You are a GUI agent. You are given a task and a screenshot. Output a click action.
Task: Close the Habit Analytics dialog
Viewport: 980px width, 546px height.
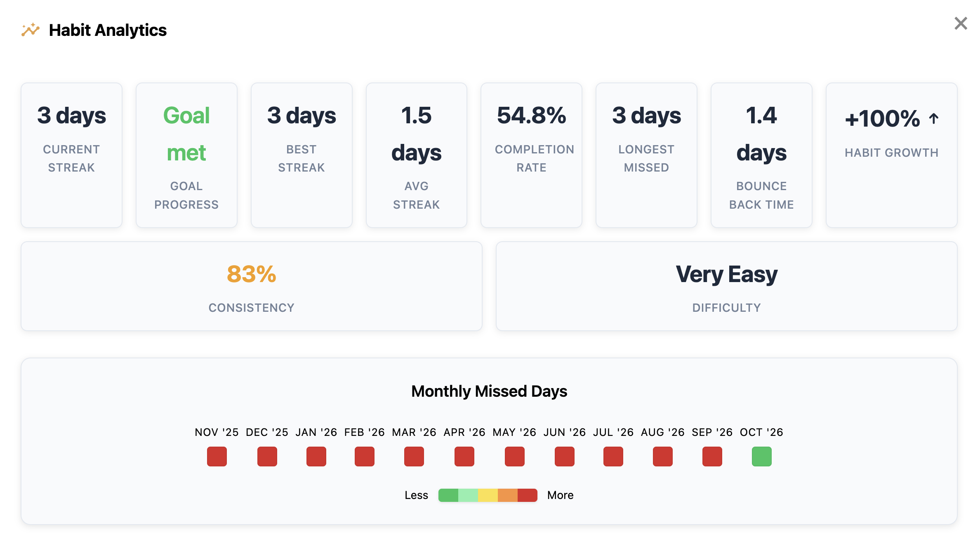[961, 24]
